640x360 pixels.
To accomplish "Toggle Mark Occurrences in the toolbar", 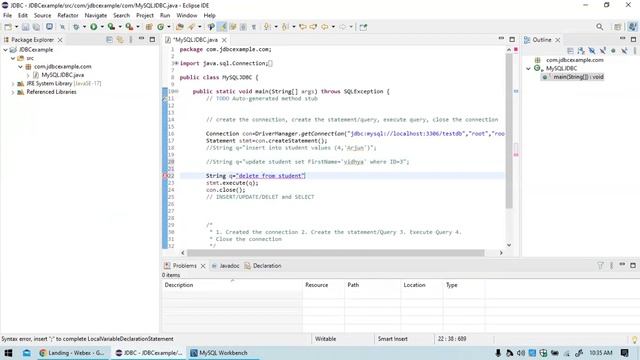I will click(x=222, y=27).
